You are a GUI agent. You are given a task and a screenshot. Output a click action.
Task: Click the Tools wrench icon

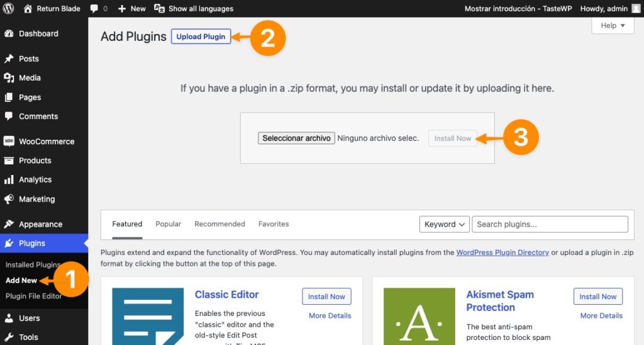[x=9, y=337]
